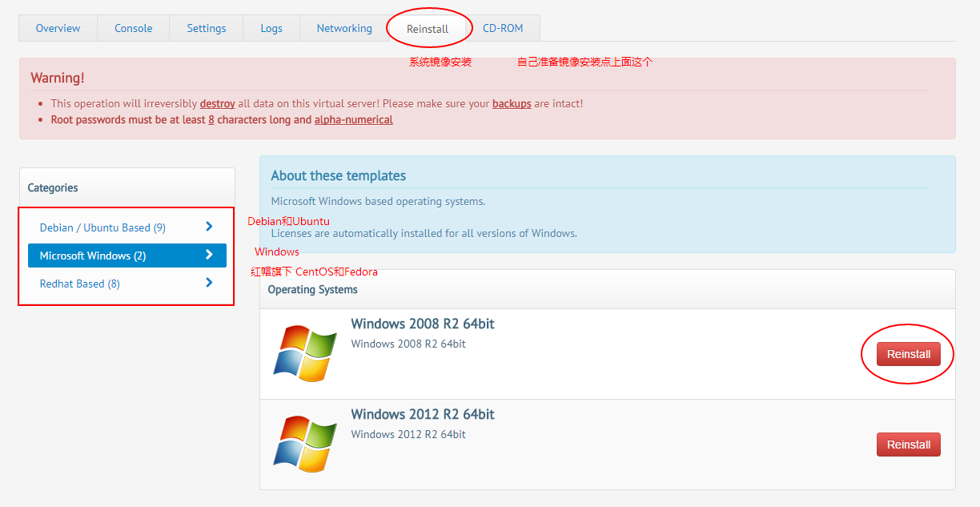Click the underlined word destroy in warning
The width and height of the screenshot is (980, 507).
click(x=218, y=103)
